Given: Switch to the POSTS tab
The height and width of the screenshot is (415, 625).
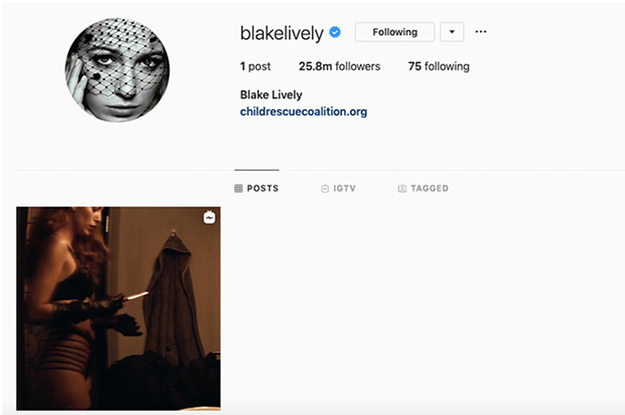Looking at the screenshot, I should (x=257, y=188).
